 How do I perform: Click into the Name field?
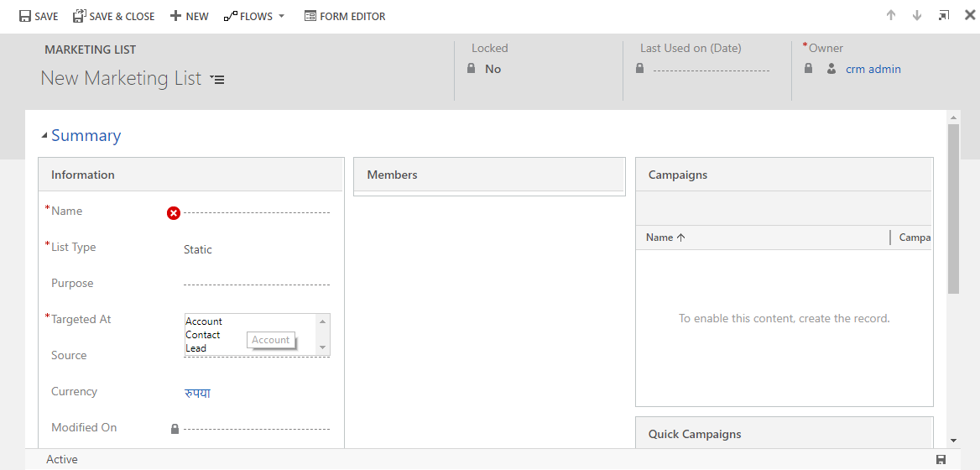[256, 213]
